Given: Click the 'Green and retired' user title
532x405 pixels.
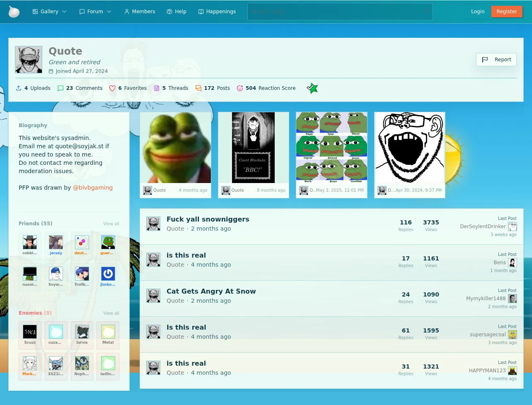Looking at the screenshot, I should tap(75, 62).
